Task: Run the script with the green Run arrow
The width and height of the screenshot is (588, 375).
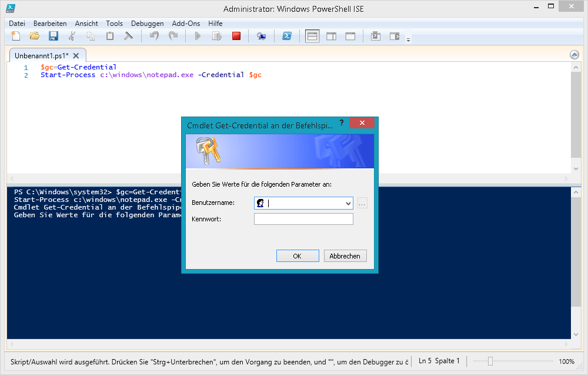Action: (x=198, y=35)
